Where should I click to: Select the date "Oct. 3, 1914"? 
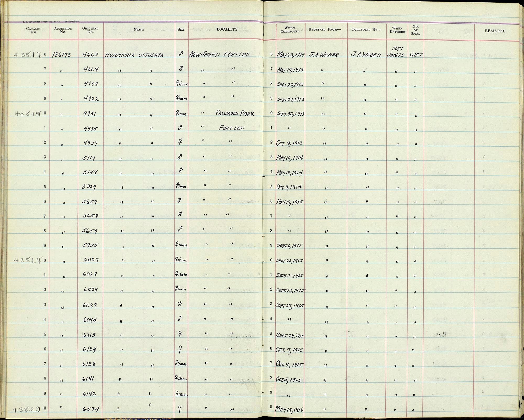(289, 187)
